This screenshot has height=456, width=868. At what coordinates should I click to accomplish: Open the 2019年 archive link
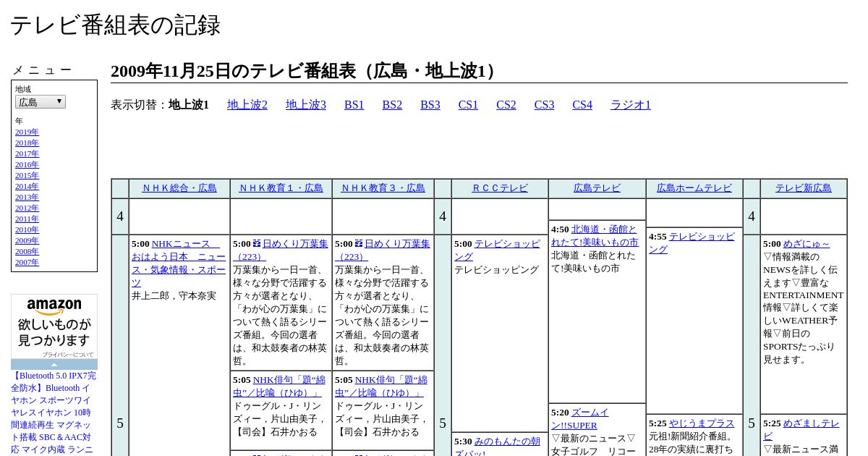tap(27, 132)
